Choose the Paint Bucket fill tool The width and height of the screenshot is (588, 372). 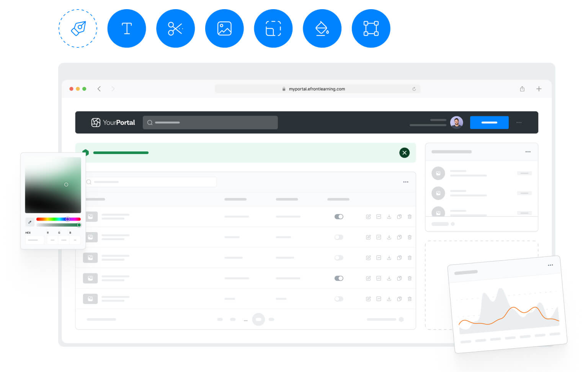click(322, 29)
